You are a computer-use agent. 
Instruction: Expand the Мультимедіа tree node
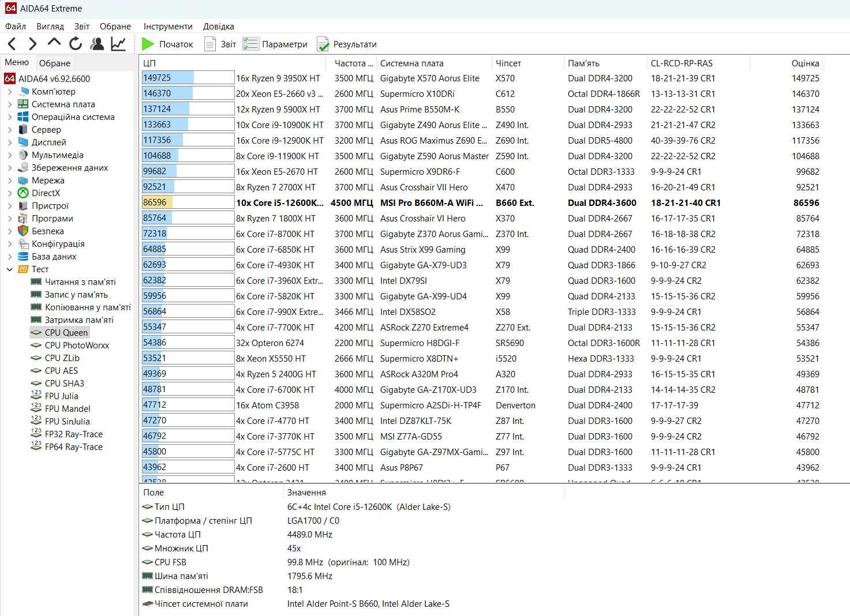[x=10, y=155]
